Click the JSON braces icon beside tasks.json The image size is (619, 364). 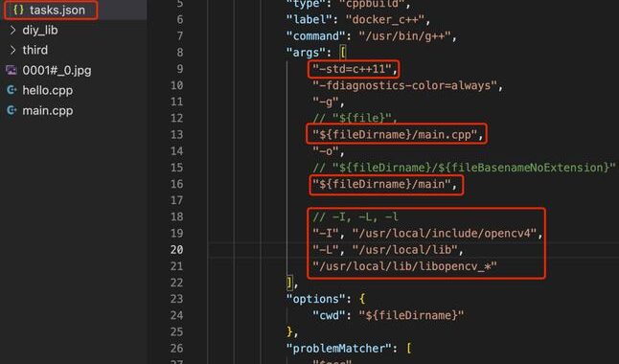click(x=18, y=10)
